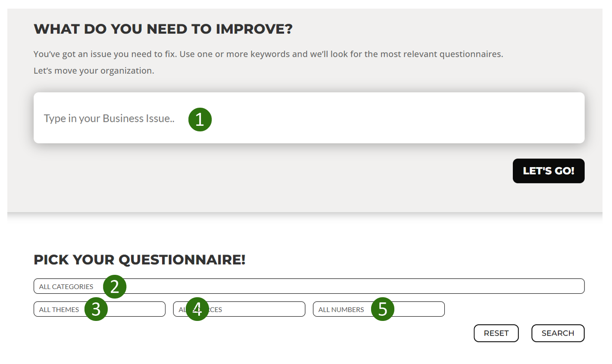Click the 'Pick your questionnaire!' heading
Image resolution: width=612 pixels, height=364 pixels.
[140, 260]
